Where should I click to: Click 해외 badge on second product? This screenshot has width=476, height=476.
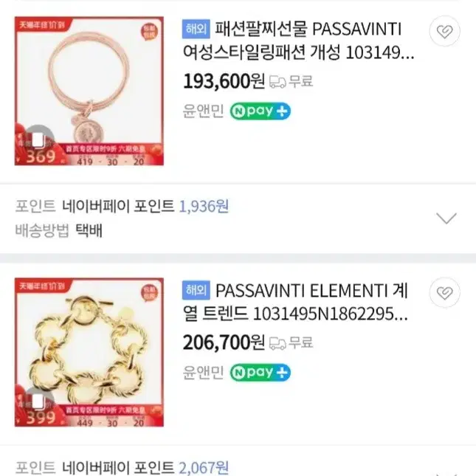[x=196, y=290]
